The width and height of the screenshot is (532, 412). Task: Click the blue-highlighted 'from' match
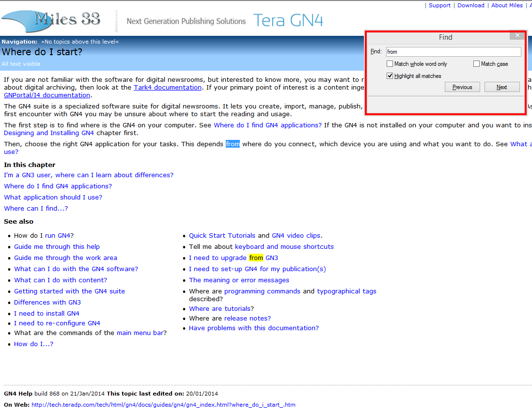click(233, 144)
